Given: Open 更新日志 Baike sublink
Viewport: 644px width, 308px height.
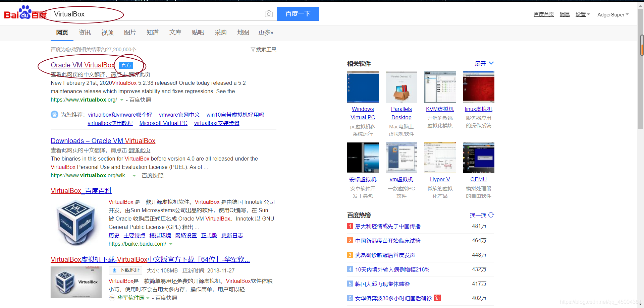Looking at the screenshot, I should click(232, 236).
